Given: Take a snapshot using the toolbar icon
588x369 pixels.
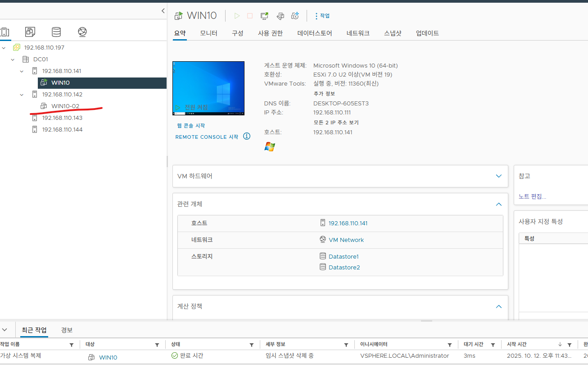Looking at the screenshot, I should 295,16.
